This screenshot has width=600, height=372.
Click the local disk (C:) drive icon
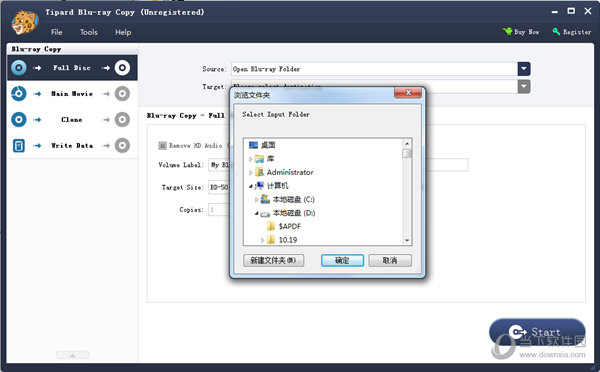[x=265, y=199]
